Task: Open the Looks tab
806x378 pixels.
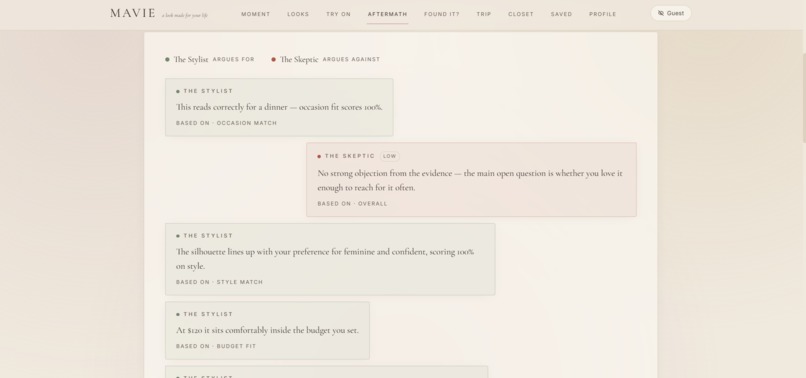Action: click(x=298, y=14)
